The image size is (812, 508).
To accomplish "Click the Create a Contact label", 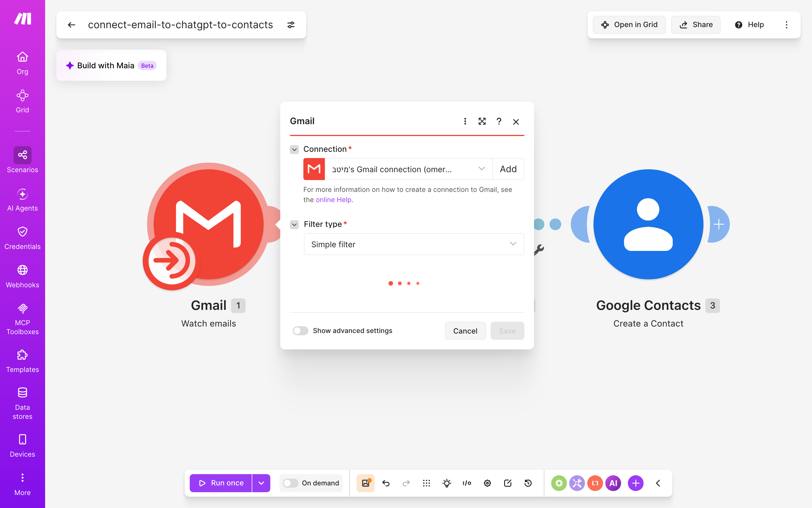I will (648, 323).
